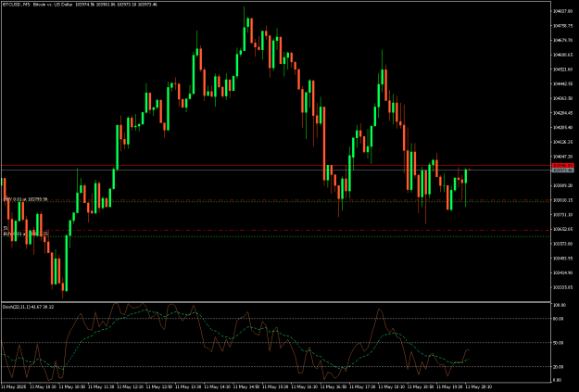
Task: Click the 20.00 stochastic level label
Action: point(559,367)
